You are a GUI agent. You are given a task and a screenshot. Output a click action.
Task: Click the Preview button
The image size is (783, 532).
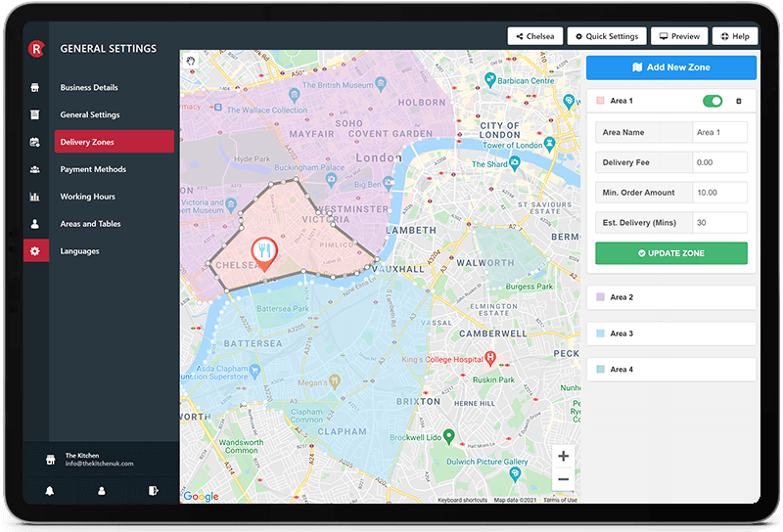[679, 36]
